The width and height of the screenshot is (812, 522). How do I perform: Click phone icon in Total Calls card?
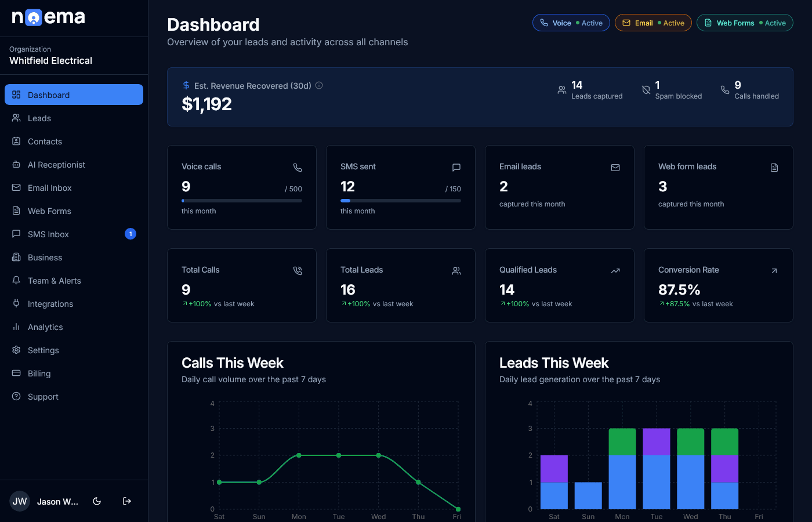pyautogui.click(x=298, y=271)
